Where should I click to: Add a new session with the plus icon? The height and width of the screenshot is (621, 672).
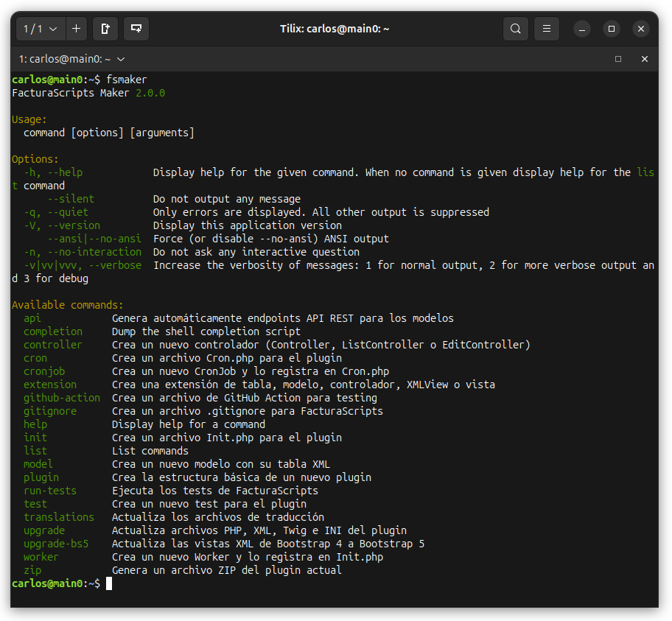[77, 28]
